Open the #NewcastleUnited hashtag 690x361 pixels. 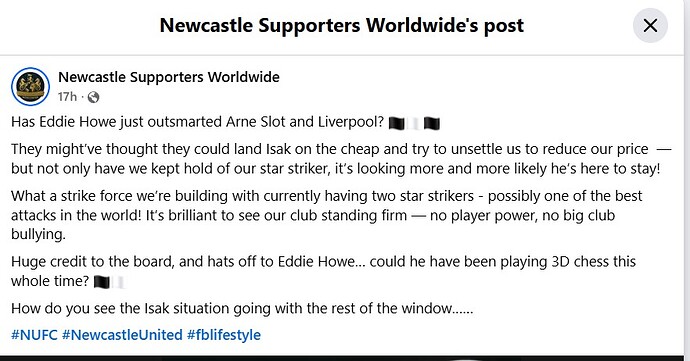click(x=122, y=335)
